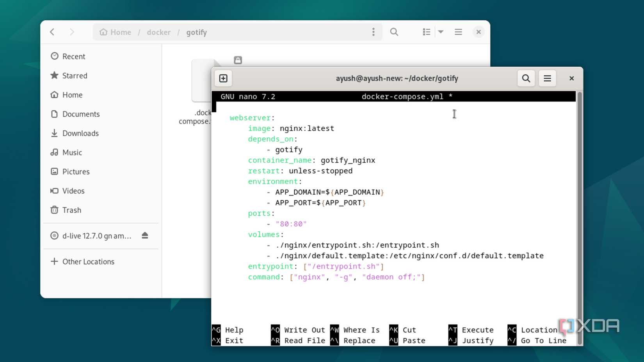Navigate forward using the right arrow
This screenshot has height=362, width=644.
[72, 32]
